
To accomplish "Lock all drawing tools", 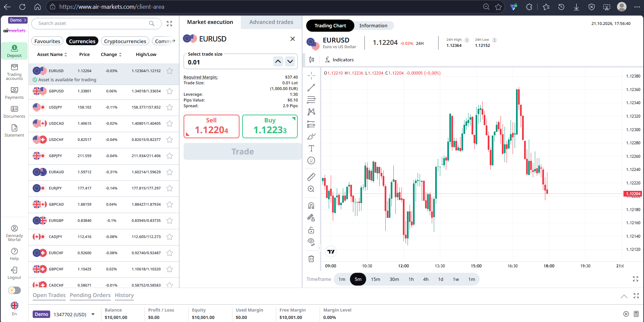I will (x=311, y=230).
